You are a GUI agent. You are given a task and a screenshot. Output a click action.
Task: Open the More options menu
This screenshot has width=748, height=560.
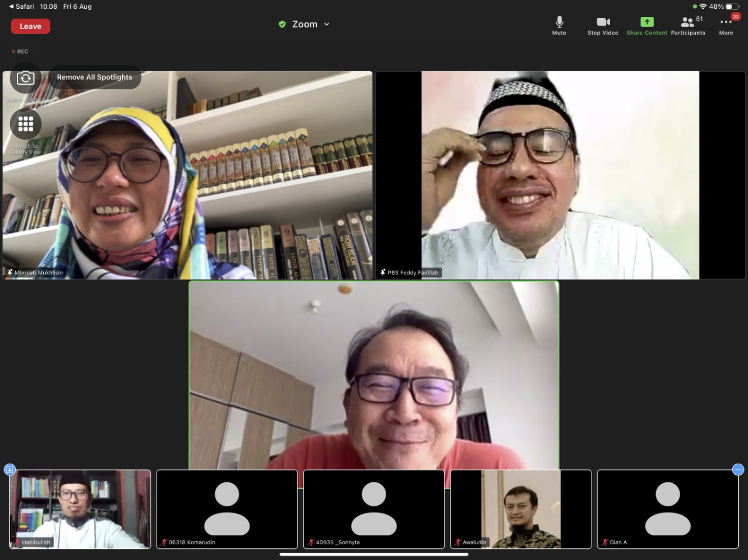pyautogui.click(x=726, y=26)
